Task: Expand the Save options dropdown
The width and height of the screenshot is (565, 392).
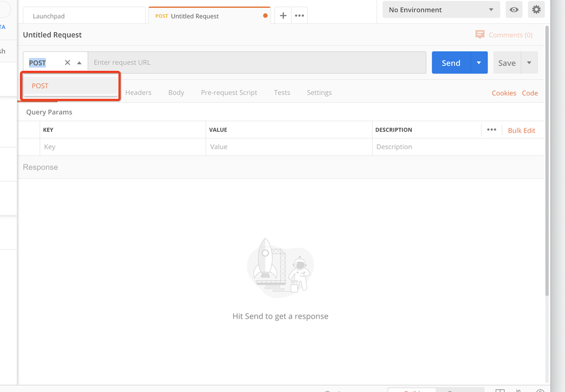Action: [x=529, y=63]
